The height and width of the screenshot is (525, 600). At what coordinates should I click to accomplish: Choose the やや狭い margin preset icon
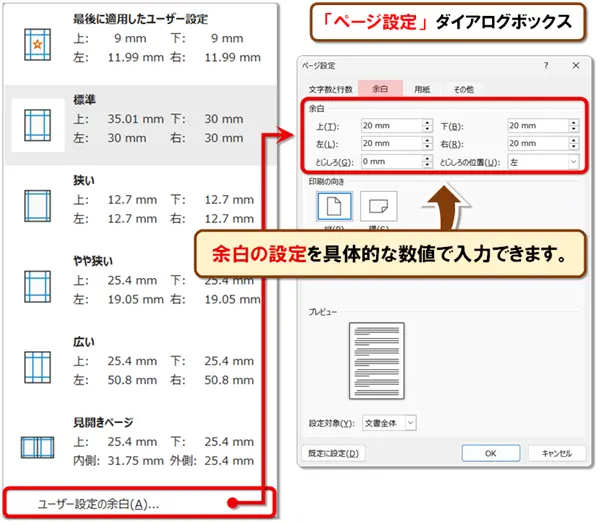tap(37, 287)
